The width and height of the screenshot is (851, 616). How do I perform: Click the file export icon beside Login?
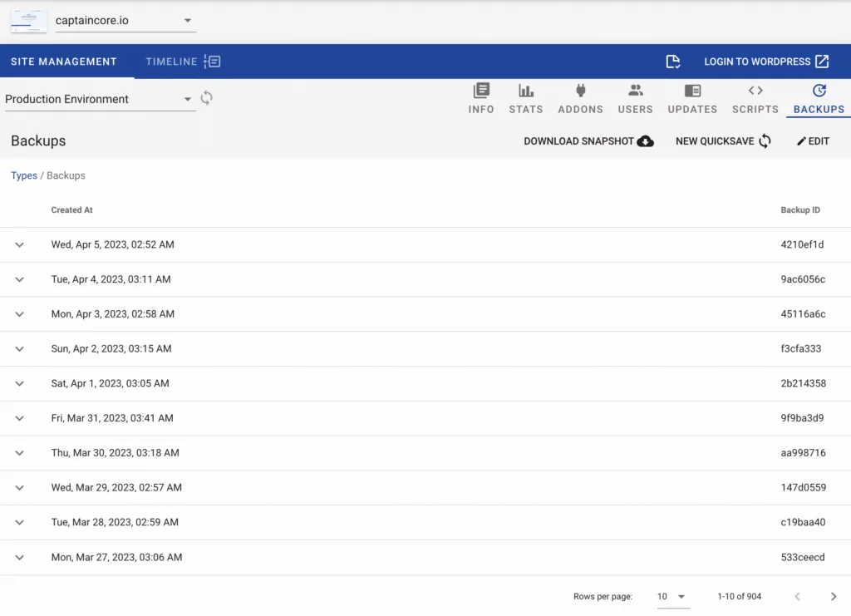pos(673,61)
